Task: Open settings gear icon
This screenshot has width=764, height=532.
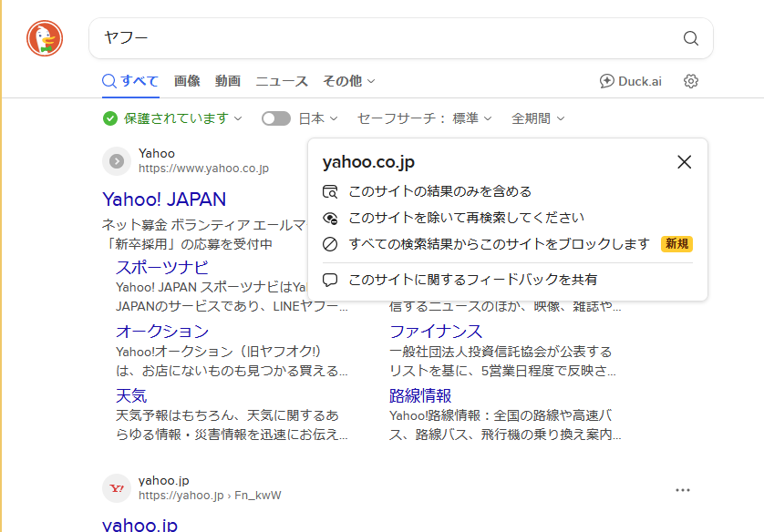Action: (690, 81)
